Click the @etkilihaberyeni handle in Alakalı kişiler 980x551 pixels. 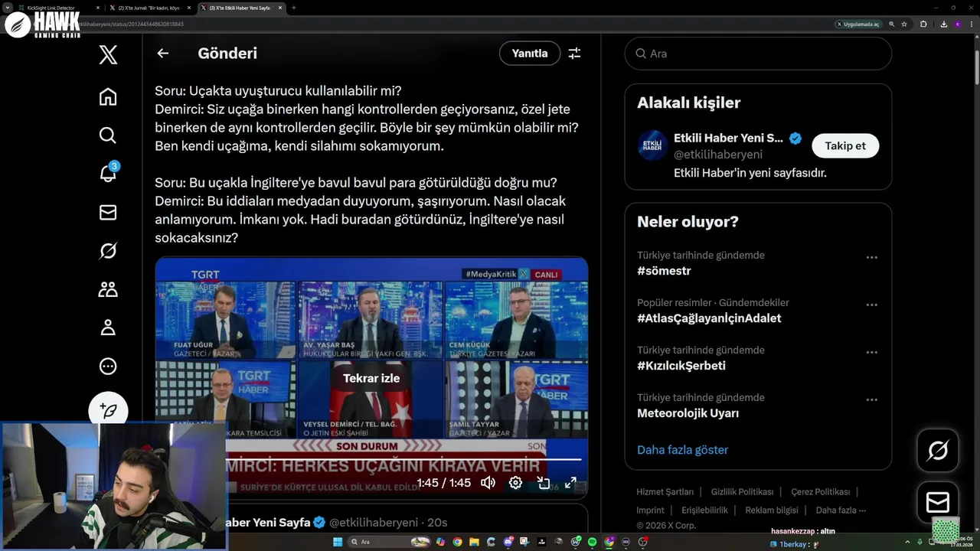718,155
